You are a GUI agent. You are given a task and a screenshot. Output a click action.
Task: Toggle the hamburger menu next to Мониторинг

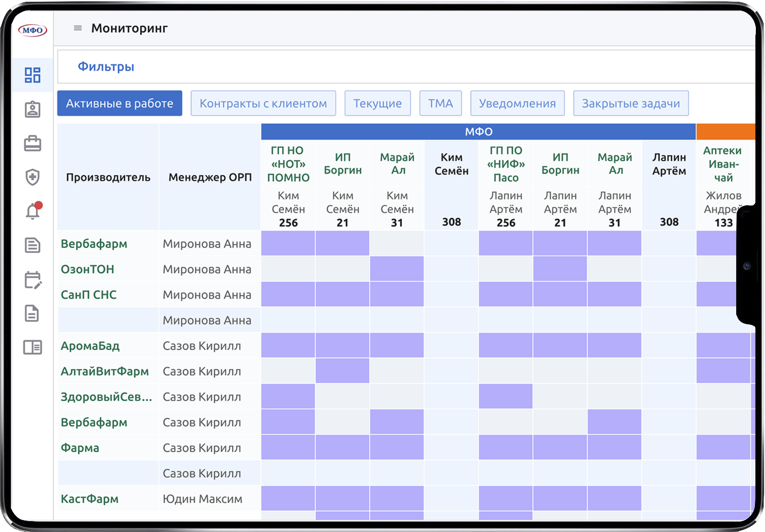coord(78,28)
